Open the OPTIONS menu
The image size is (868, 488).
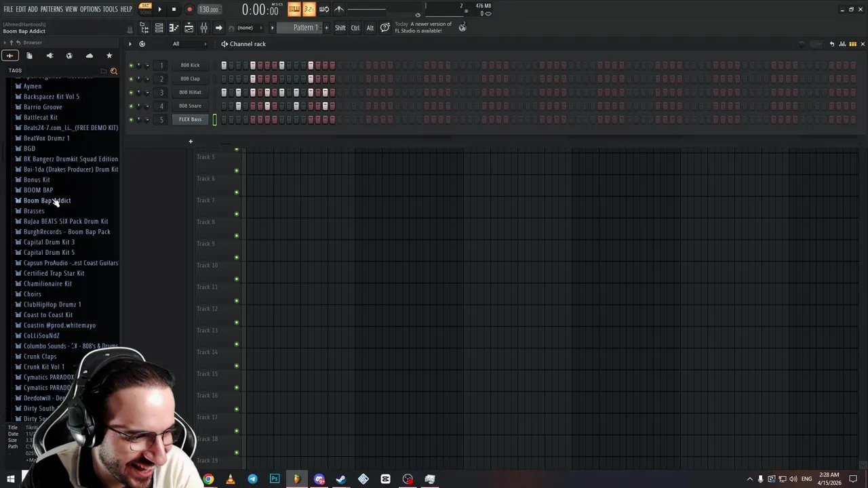click(90, 9)
